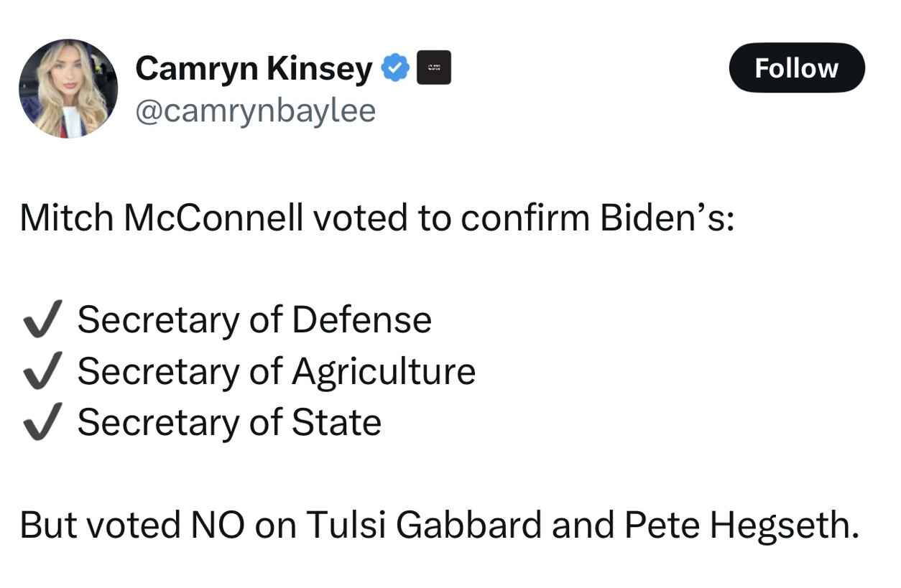Screen dimensions: 901x588
Task: Click the name "Tulsi Gabbard" in the tweet
Action: [x=424, y=526]
